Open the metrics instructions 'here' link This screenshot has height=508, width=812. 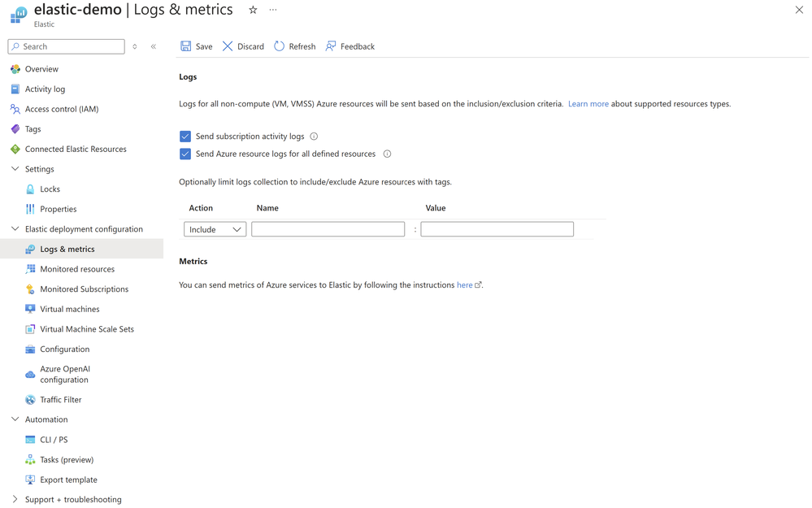pyautogui.click(x=464, y=284)
